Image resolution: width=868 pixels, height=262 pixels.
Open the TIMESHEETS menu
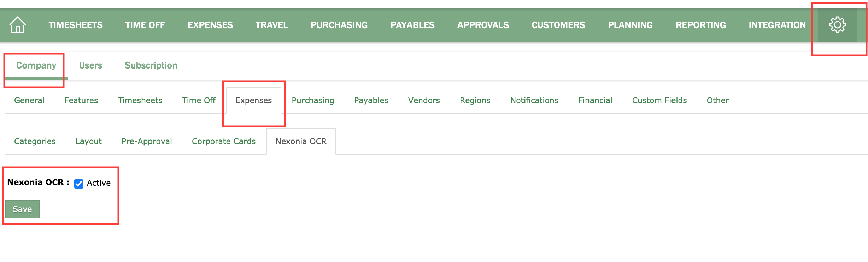click(76, 25)
